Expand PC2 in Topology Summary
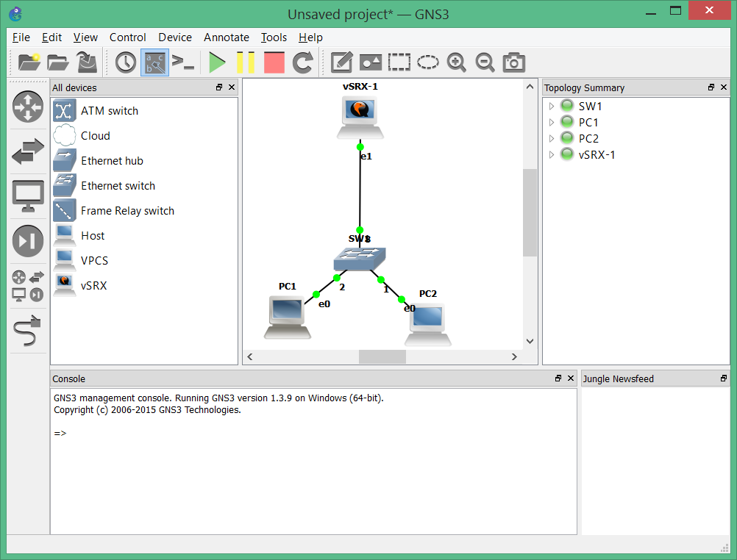Screen dimensions: 737x560 coord(552,139)
